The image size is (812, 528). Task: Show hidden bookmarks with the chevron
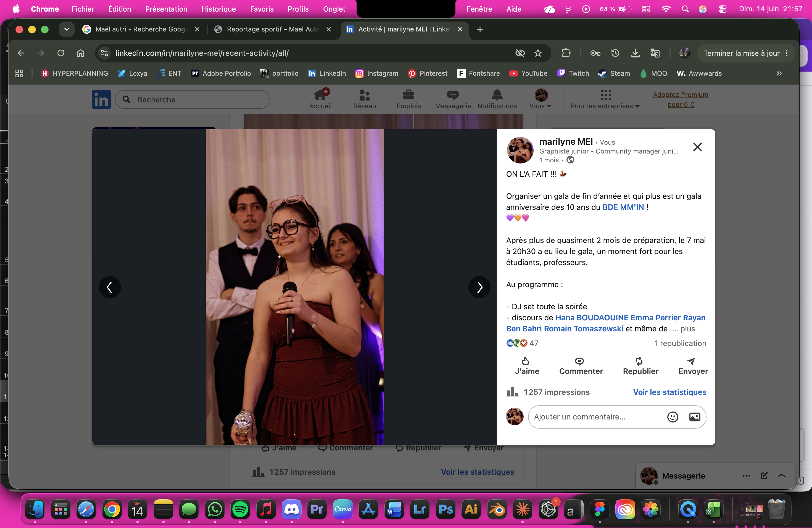pos(779,73)
